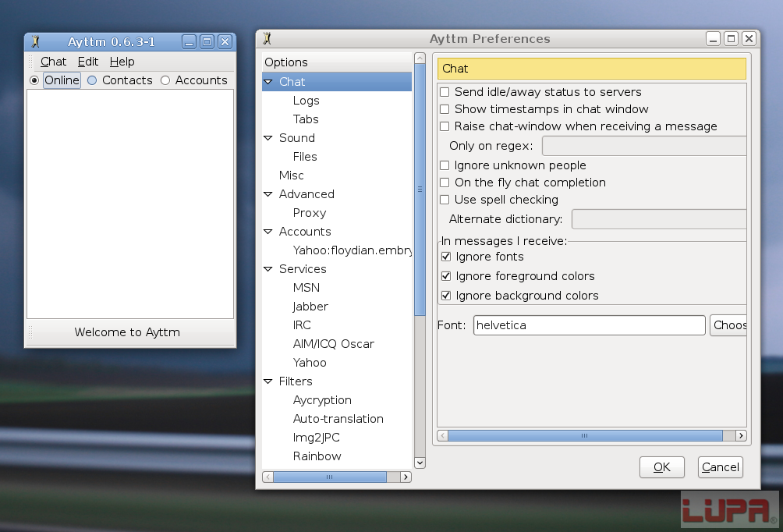
Task: Enable Send idle/away status to servers
Action: (445, 92)
